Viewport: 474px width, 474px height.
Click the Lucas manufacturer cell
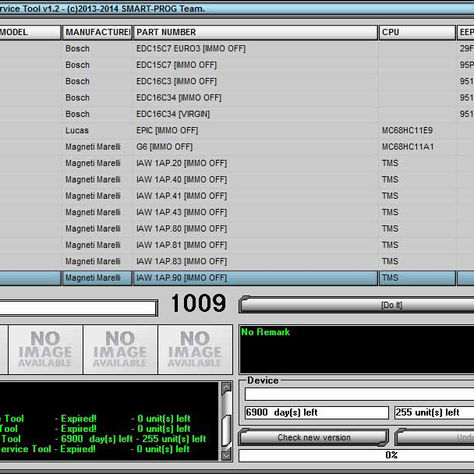pos(77,130)
